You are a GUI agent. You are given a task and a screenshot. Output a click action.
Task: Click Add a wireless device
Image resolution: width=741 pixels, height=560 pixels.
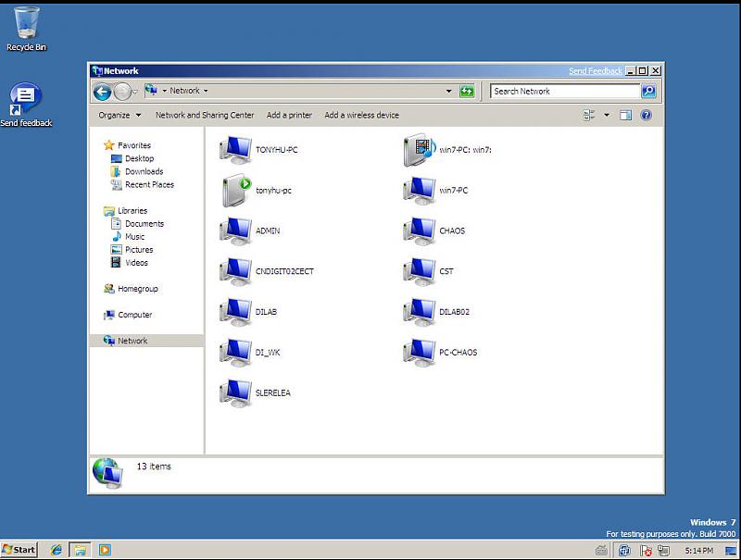[x=361, y=116]
